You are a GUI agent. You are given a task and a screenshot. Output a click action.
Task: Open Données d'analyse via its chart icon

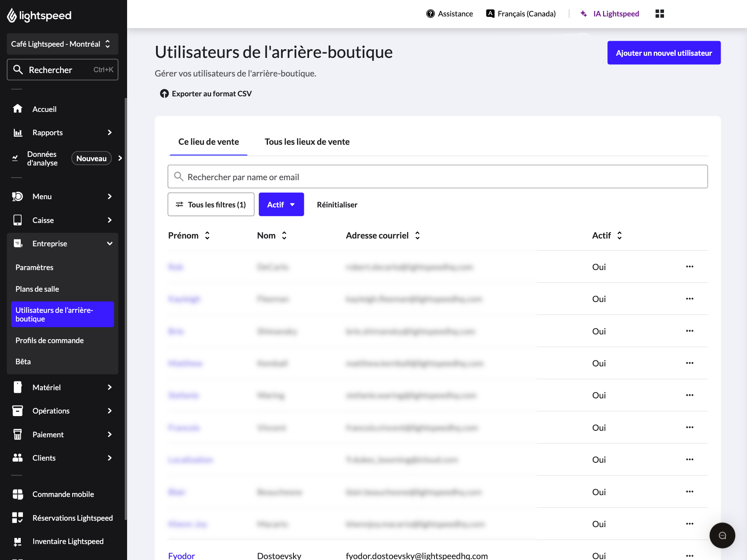click(15, 159)
